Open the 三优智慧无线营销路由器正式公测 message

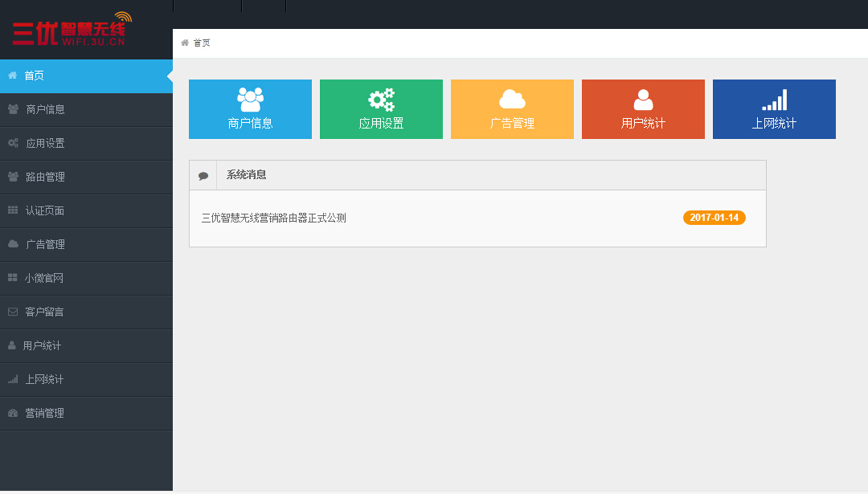click(x=273, y=218)
